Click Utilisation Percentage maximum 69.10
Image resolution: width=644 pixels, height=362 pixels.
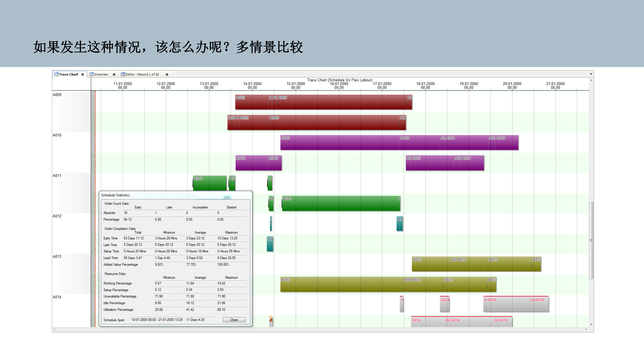pyautogui.click(x=232, y=310)
